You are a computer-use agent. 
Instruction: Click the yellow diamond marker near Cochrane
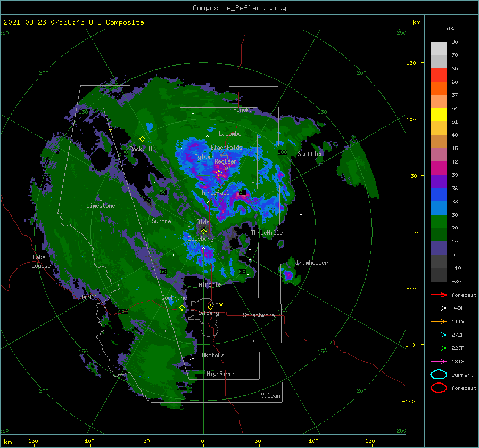(x=183, y=307)
